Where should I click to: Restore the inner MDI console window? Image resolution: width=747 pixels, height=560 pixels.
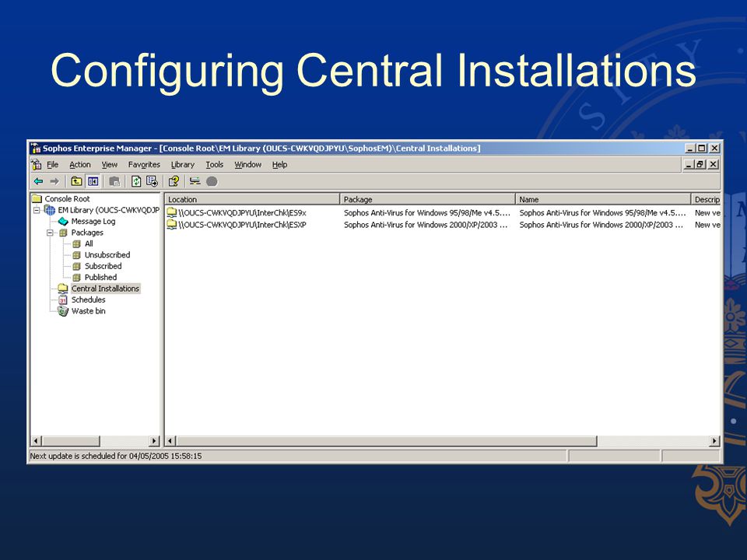[x=700, y=164]
